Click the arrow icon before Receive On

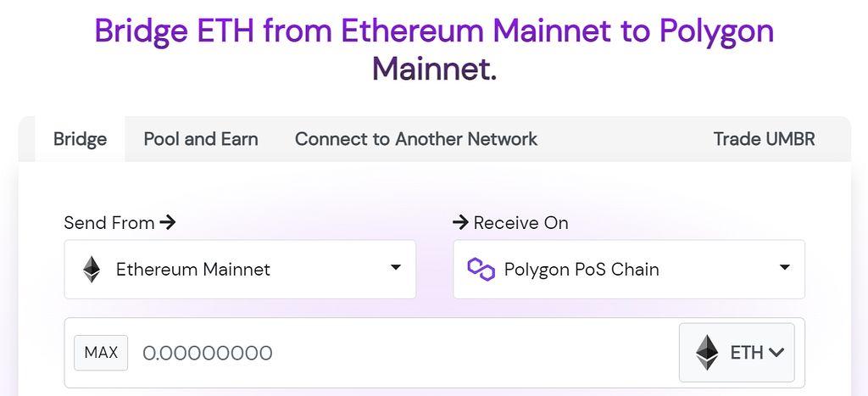[460, 223]
